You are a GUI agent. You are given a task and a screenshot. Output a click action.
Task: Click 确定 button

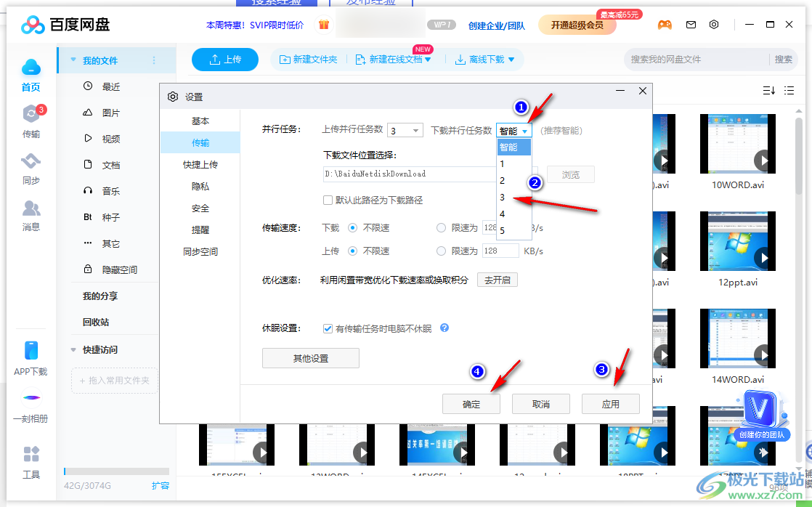point(471,404)
